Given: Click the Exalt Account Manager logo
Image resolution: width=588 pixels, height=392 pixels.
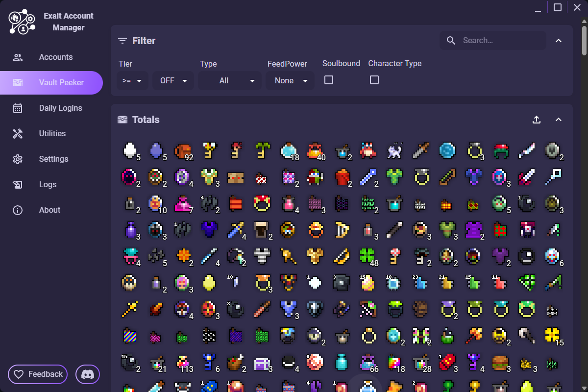Looking at the screenshot, I should coord(22,22).
